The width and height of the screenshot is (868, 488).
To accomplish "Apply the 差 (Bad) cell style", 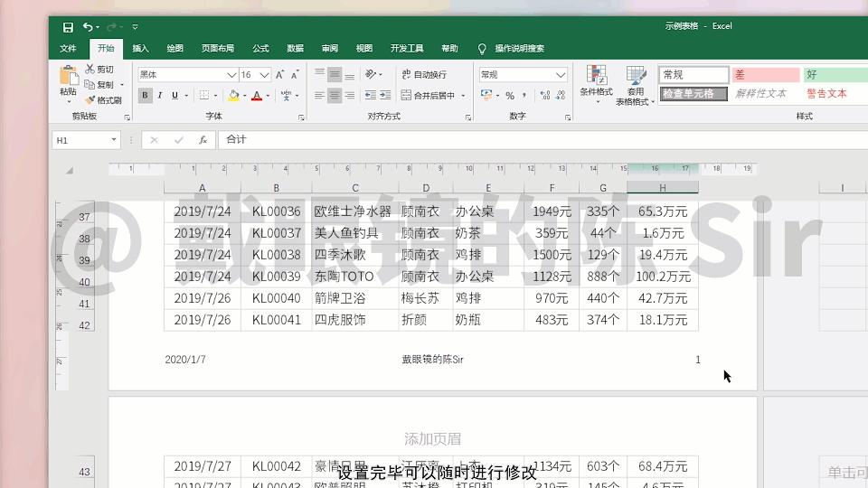I will pos(766,75).
